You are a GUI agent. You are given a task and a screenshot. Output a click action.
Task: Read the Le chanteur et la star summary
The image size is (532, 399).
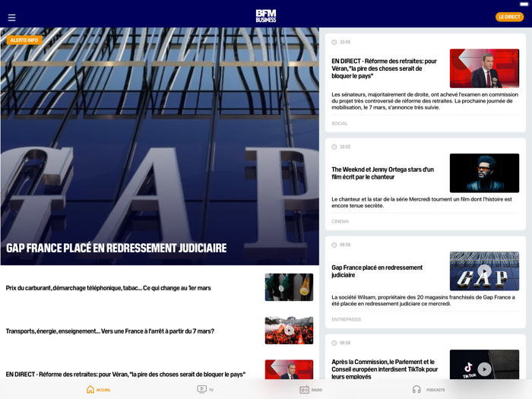pyautogui.click(x=422, y=202)
